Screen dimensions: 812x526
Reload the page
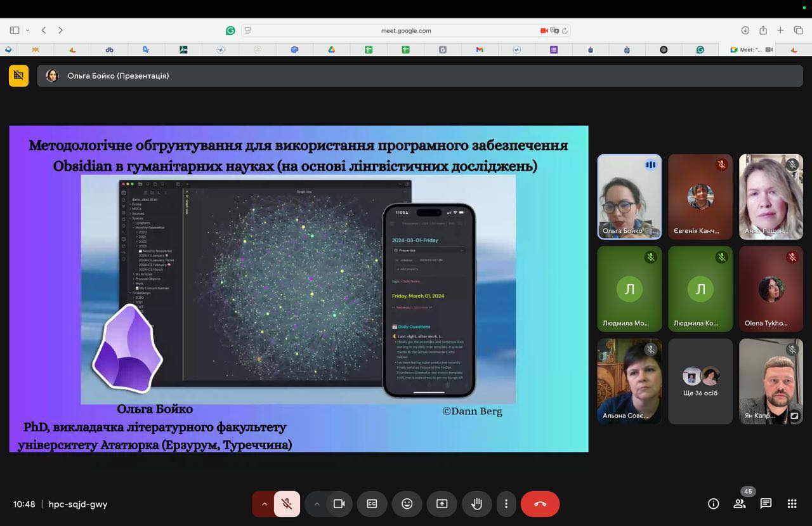565,30
